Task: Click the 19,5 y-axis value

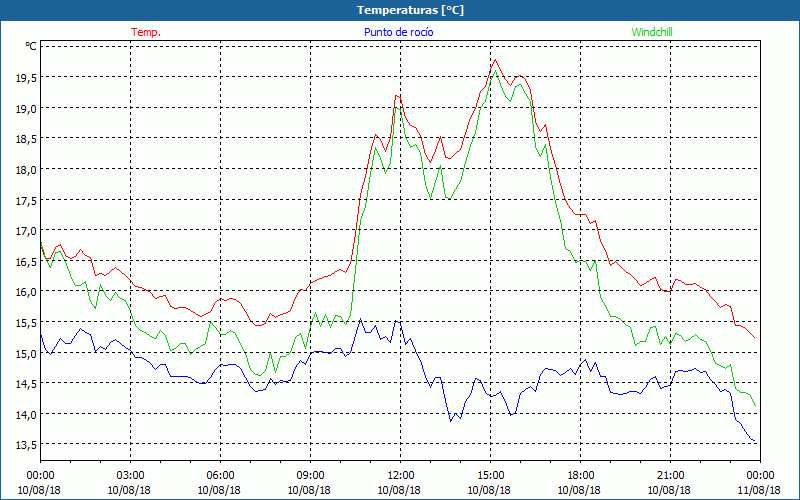Action: click(26, 78)
